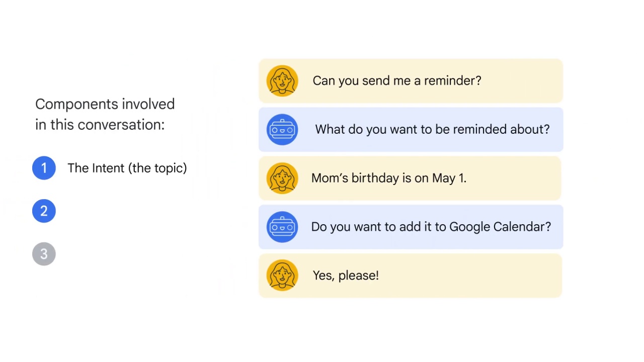Click the user avatar beside 'Can you send me a reminder?'

pyautogui.click(x=282, y=81)
